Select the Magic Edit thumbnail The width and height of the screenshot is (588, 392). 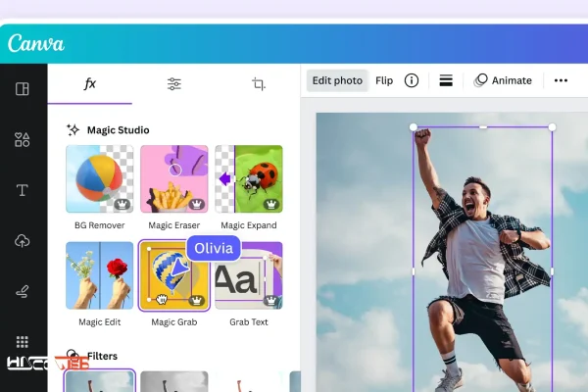pos(100,275)
